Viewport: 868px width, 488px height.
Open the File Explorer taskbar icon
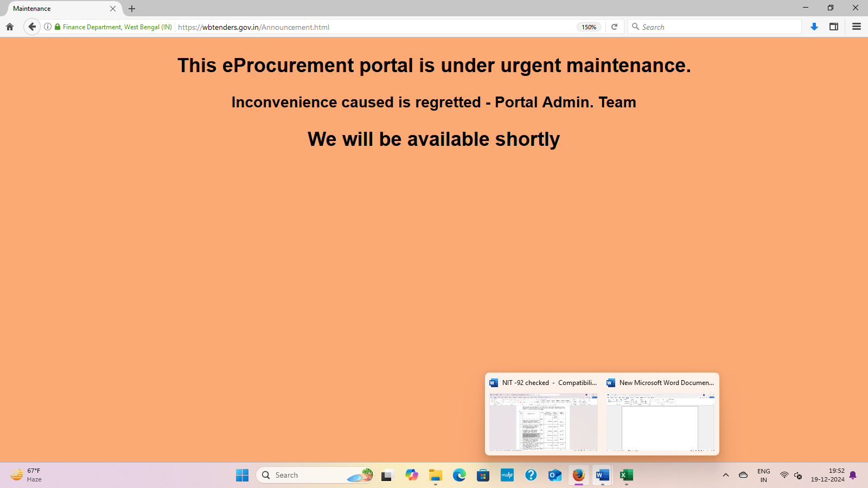(435, 476)
